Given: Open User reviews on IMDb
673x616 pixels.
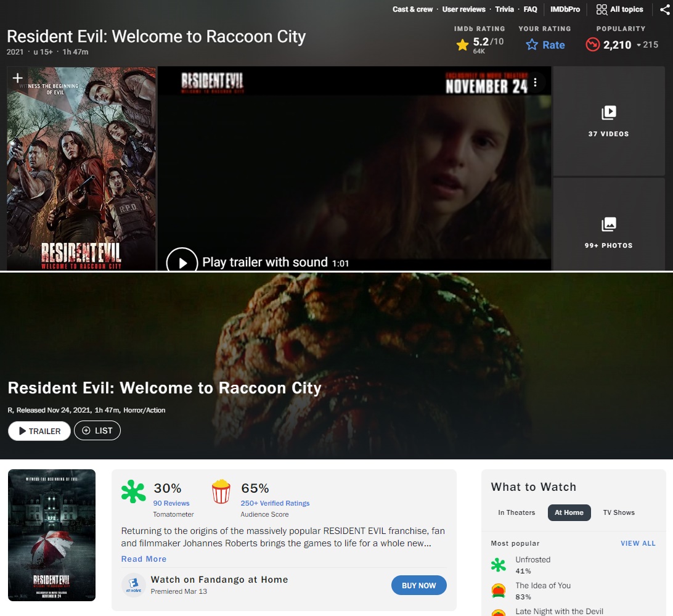Looking at the screenshot, I should (x=463, y=9).
